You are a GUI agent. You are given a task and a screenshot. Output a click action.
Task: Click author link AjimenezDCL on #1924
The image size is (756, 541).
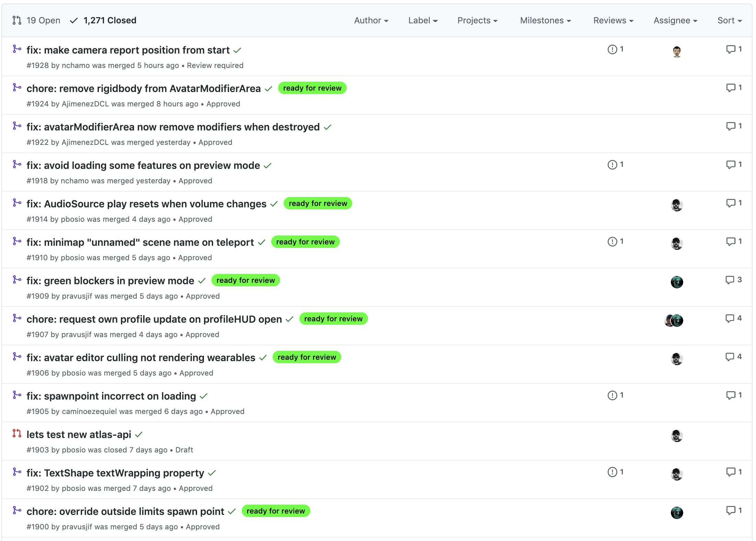point(85,104)
